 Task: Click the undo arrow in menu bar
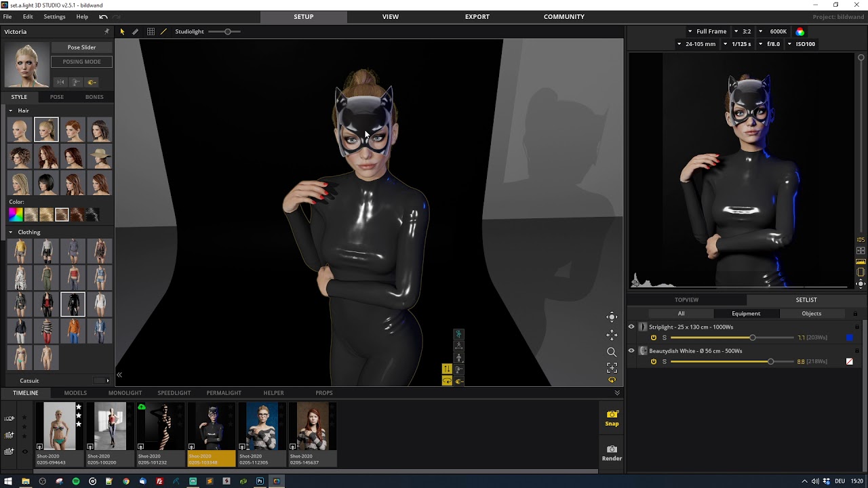tap(103, 16)
